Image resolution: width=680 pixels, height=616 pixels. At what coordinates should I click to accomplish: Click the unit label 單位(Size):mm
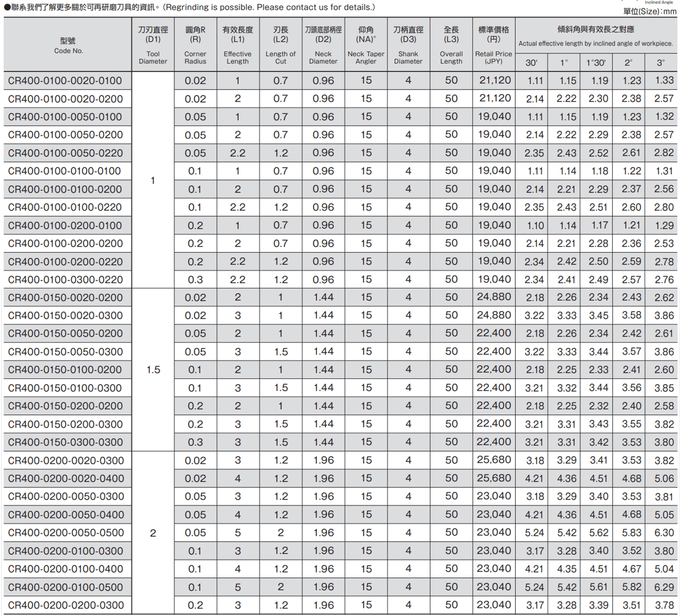(x=650, y=12)
